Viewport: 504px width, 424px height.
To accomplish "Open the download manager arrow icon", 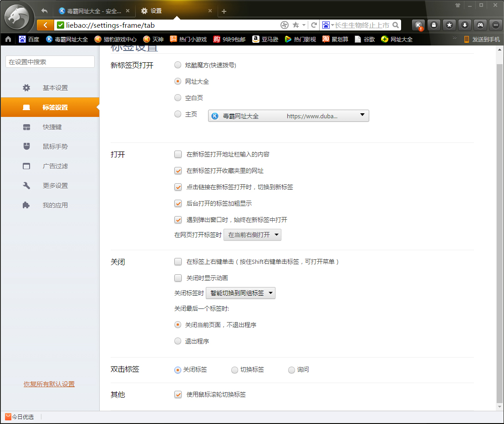I will (x=464, y=25).
